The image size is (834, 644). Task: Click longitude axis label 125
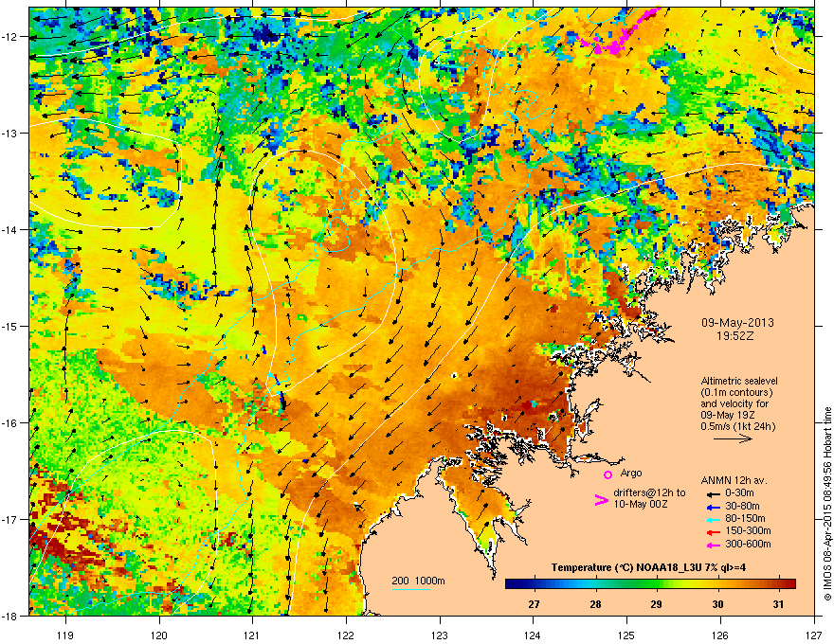(626, 635)
